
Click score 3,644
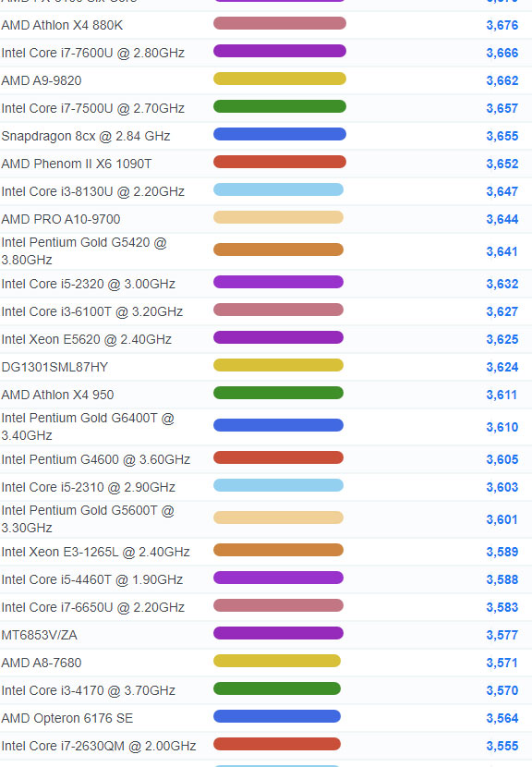(502, 219)
